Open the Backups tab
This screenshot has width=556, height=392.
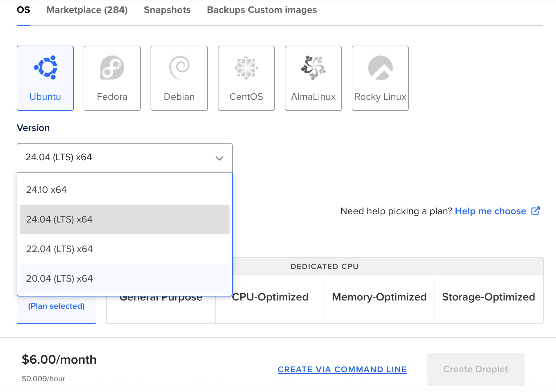click(226, 10)
